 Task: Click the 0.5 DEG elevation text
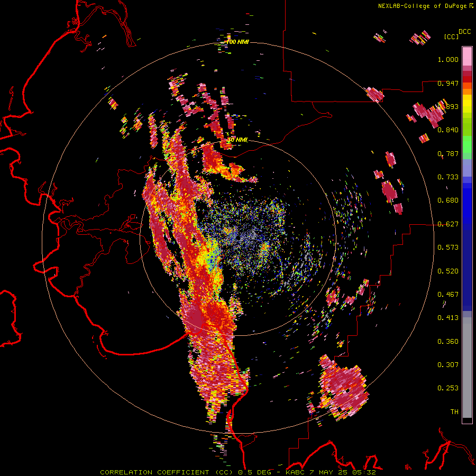point(255,472)
